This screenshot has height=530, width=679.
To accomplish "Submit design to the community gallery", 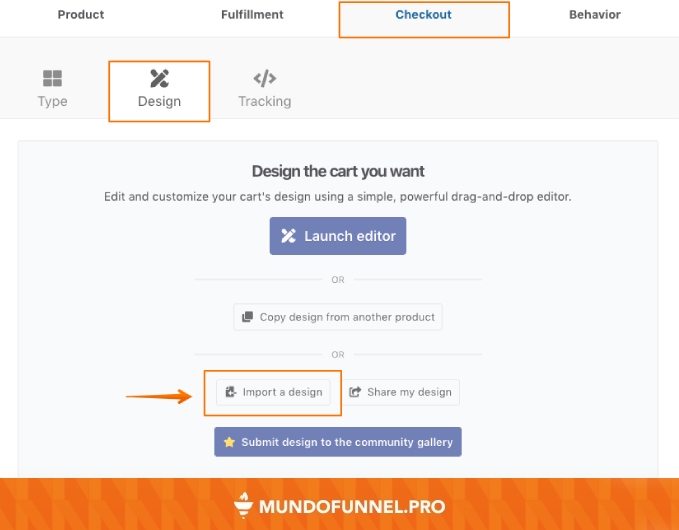I will [x=346, y=441].
